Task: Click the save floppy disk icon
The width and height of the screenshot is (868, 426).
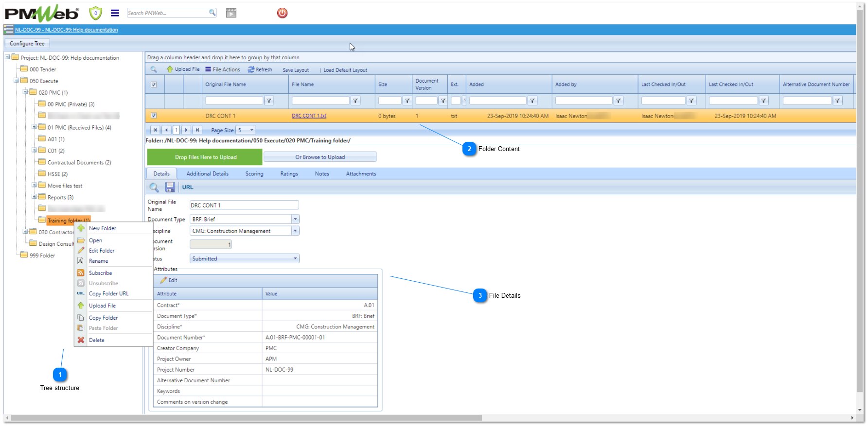Action: point(170,187)
